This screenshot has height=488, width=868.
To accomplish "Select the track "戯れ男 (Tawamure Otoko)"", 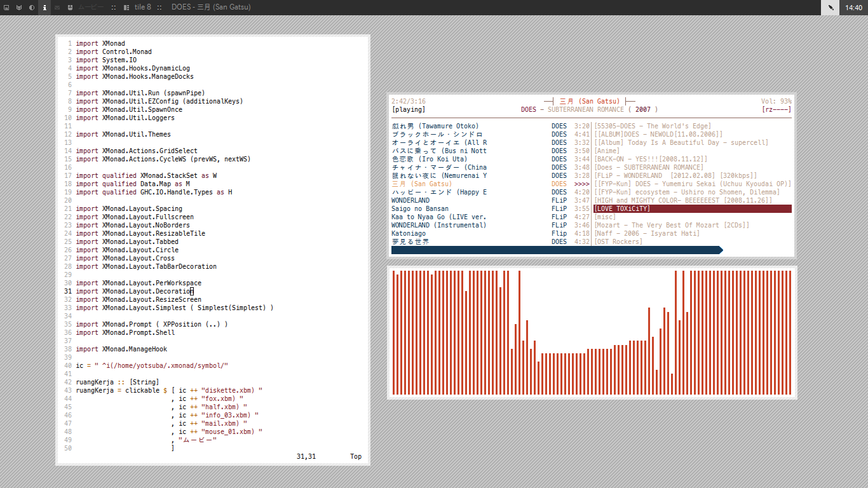I will (x=435, y=126).
